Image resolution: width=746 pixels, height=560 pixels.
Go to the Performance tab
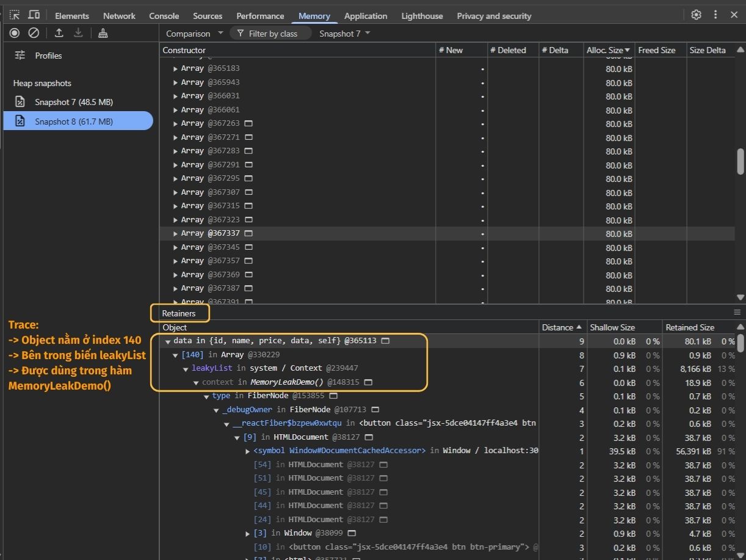pos(260,16)
